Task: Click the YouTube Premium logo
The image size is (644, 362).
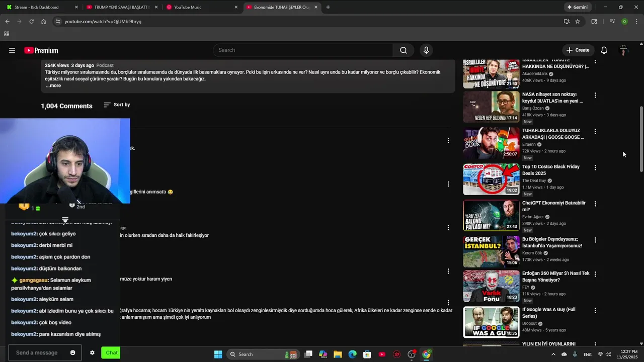Action: 41,50
